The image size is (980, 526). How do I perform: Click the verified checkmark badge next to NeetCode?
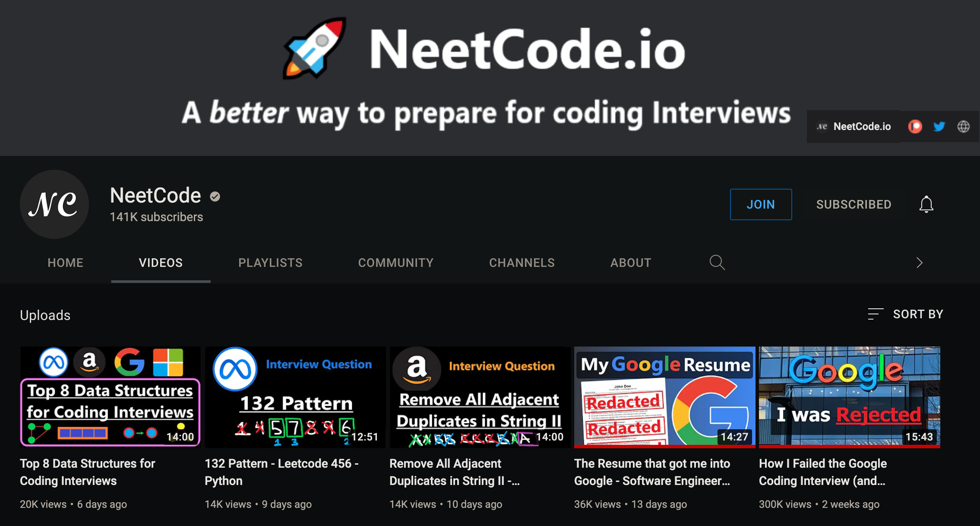[x=215, y=196]
